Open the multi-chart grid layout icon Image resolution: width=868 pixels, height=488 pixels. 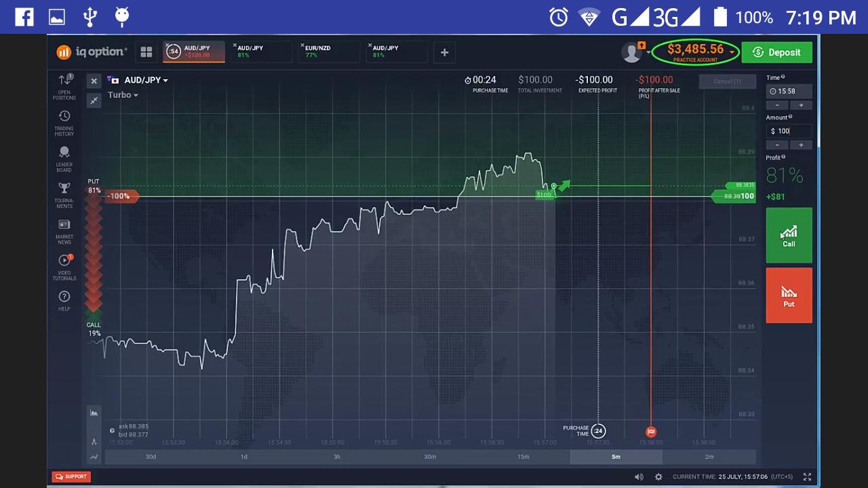(x=146, y=52)
